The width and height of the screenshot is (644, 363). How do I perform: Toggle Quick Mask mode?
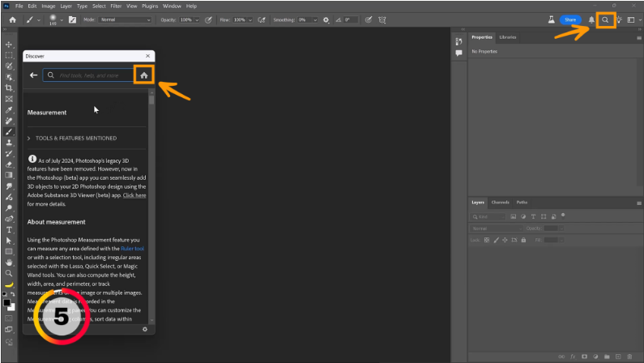coord(9,318)
